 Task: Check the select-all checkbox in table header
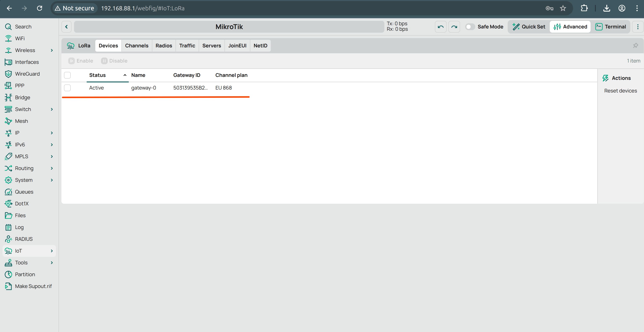pos(67,75)
